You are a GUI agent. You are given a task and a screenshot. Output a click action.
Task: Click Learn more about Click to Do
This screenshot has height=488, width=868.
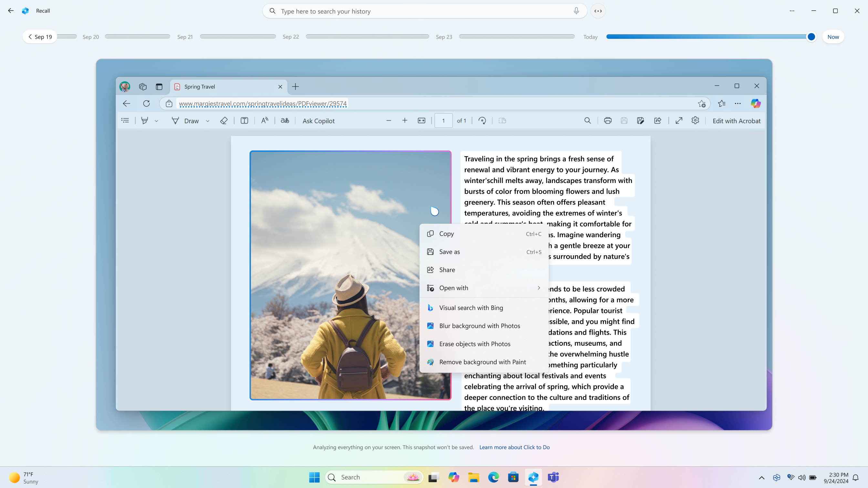point(515,447)
